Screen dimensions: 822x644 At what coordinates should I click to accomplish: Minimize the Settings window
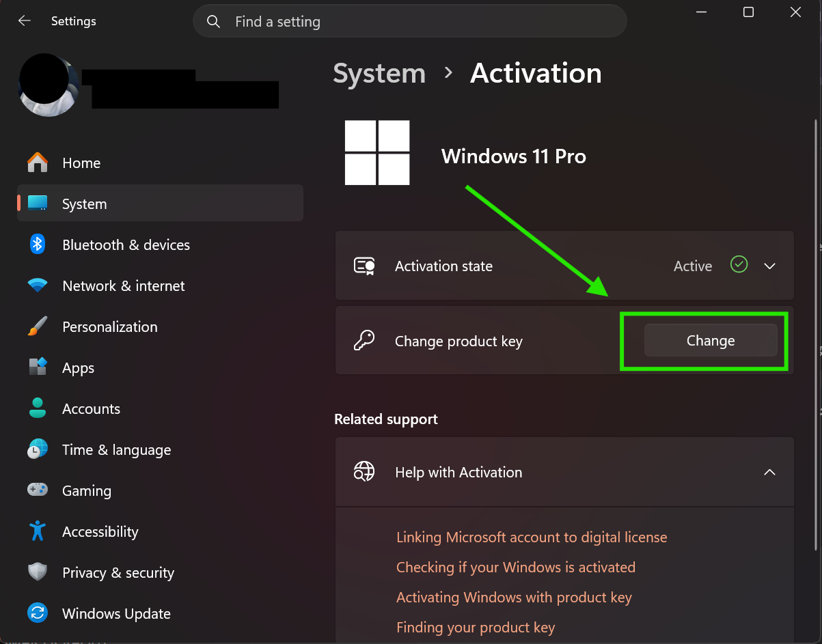coord(702,12)
